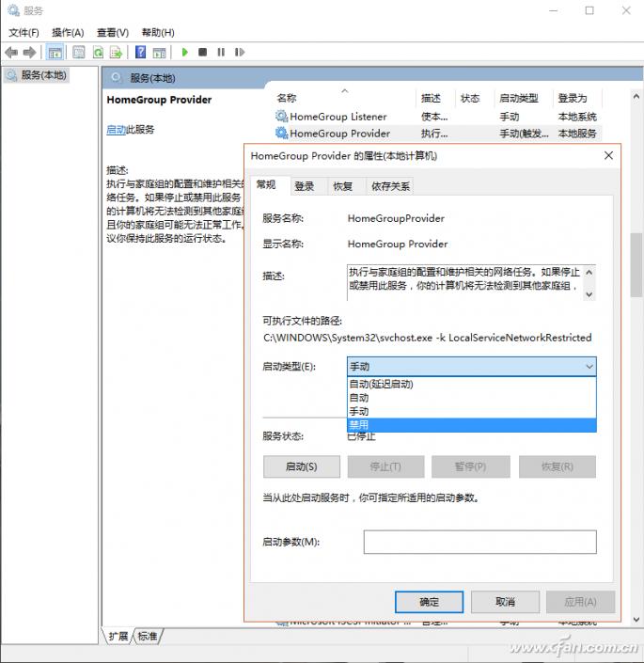Click the Refresh toolbar icon
Screen dimensions: 644x663
pos(98,53)
